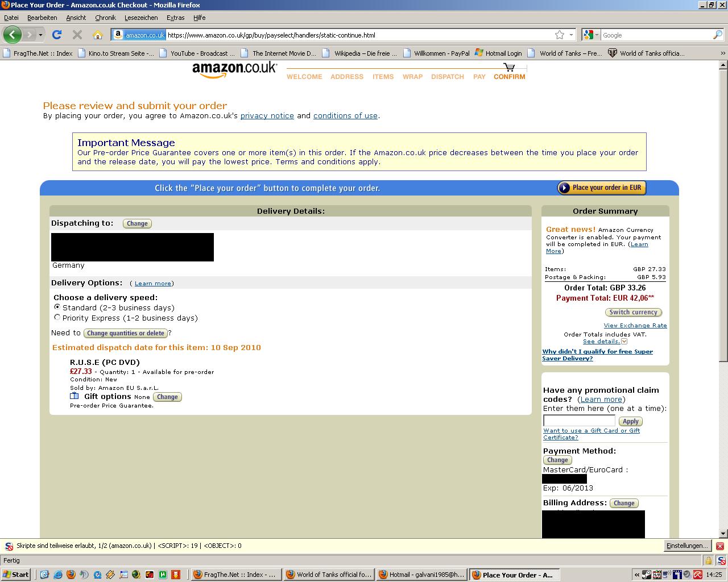Image resolution: width=728 pixels, height=582 pixels.
Task: Click Change next to Gift options
Action: [x=167, y=397]
